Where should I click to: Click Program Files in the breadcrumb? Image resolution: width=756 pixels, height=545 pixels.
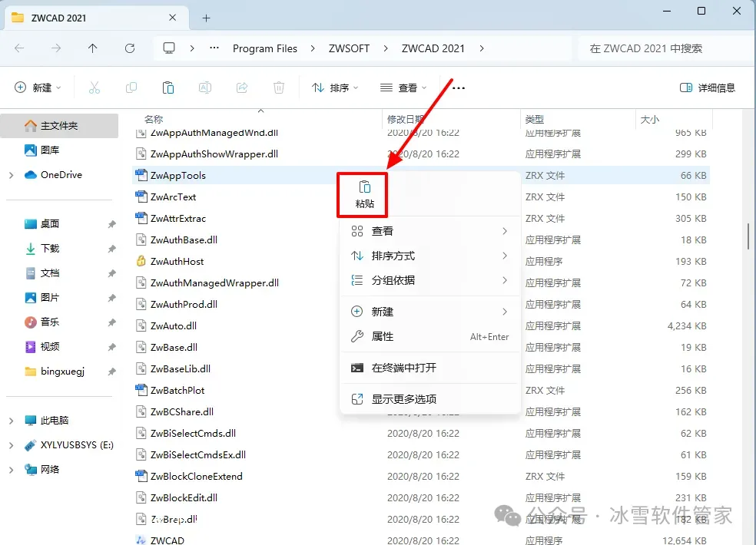[265, 48]
